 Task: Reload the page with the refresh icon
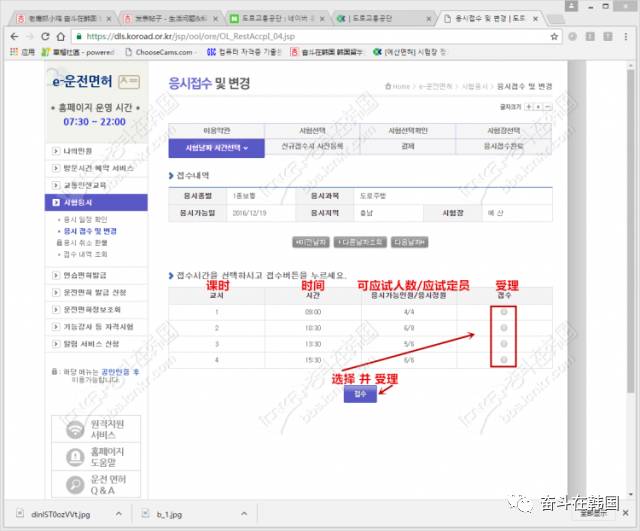[x=45, y=37]
